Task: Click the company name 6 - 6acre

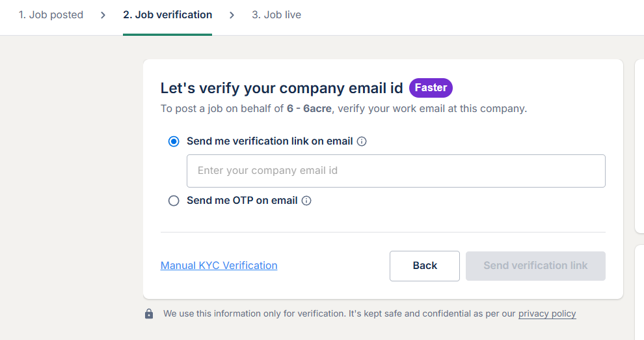Action: pos(309,109)
